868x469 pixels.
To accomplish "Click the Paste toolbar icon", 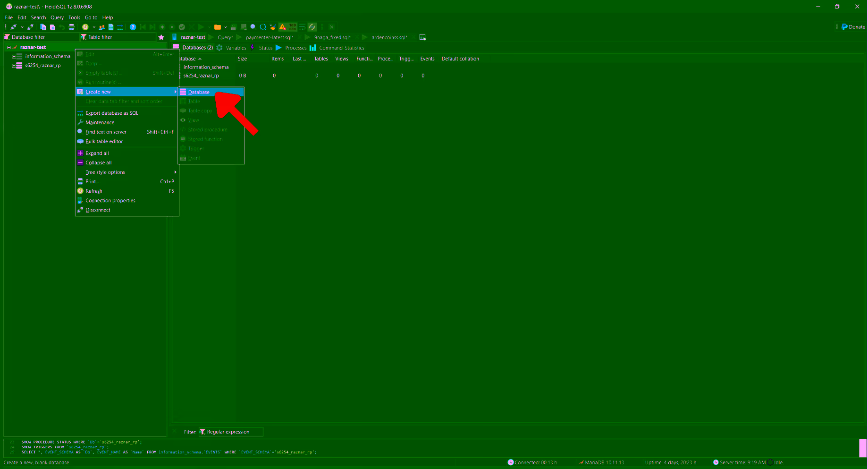I will click(52, 27).
